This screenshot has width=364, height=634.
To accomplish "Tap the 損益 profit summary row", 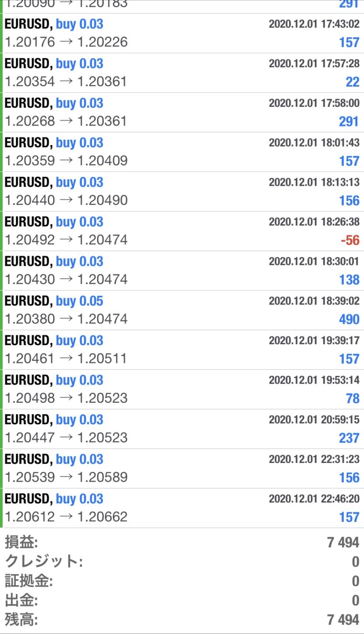I will point(182,543).
